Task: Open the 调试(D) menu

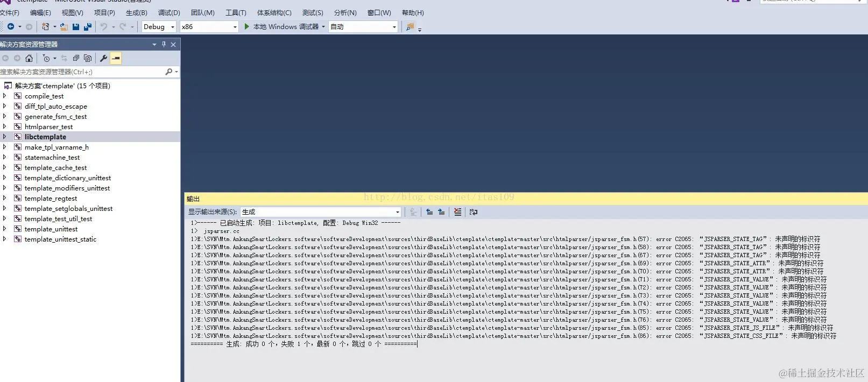Action: pos(169,12)
